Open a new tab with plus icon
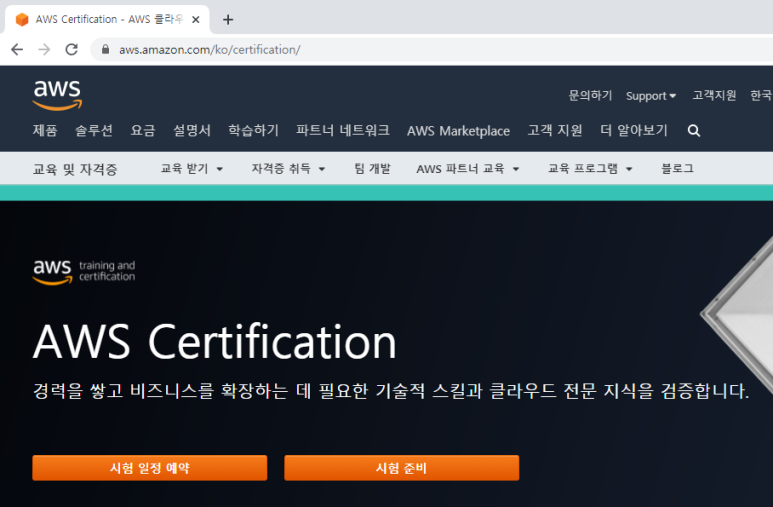The width and height of the screenshot is (773, 507). point(228,20)
